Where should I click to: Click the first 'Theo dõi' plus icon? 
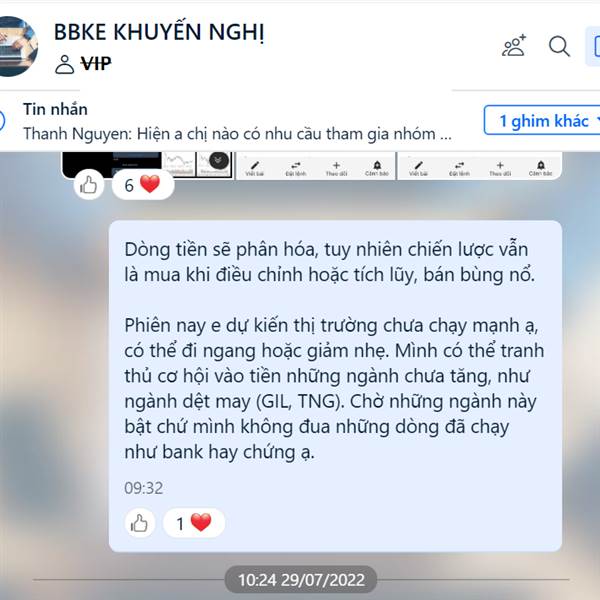(336, 168)
